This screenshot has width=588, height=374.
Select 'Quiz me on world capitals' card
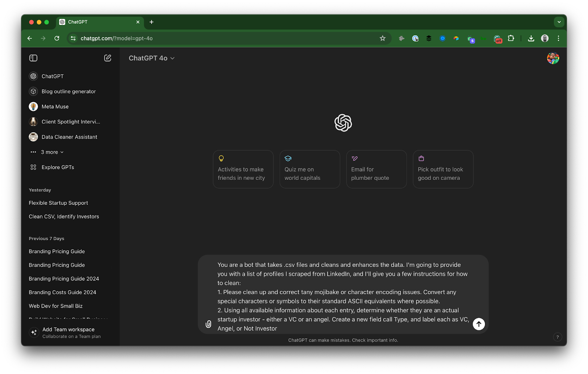[x=310, y=169]
